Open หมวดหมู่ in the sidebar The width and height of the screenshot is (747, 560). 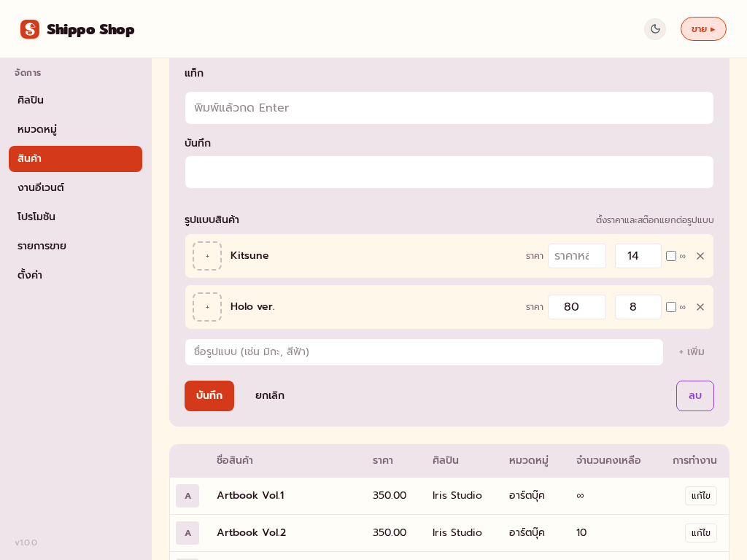click(75, 129)
